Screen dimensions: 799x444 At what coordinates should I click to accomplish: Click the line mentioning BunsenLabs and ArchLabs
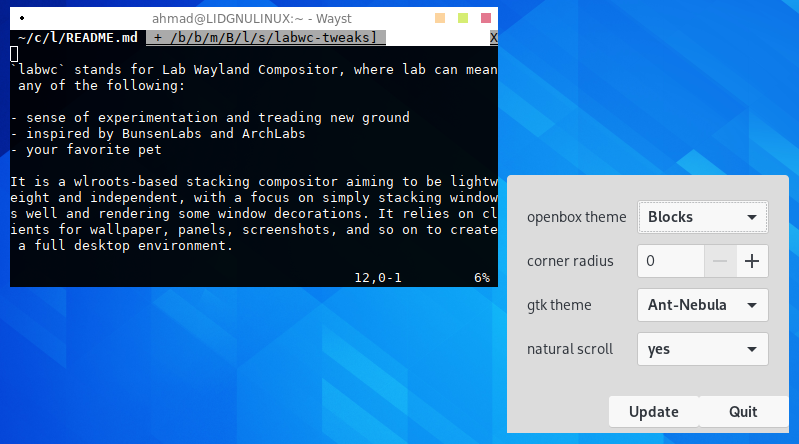(158, 134)
